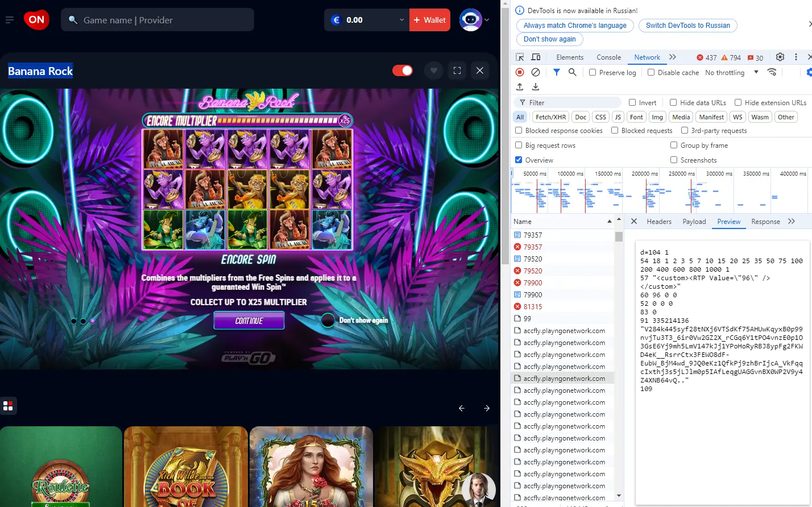Enable Screenshots capture checkbox

click(x=674, y=160)
